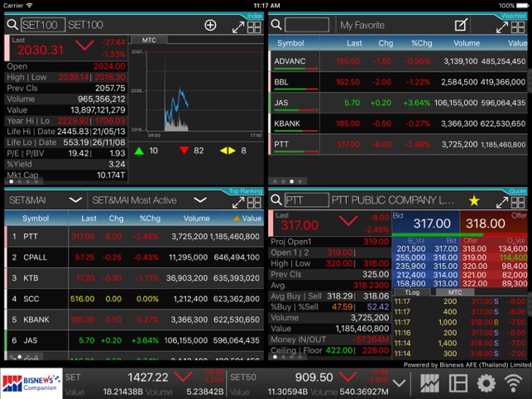Toggle the PTT favorite star
This screenshot has height=399, width=532.
[x=474, y=200]
